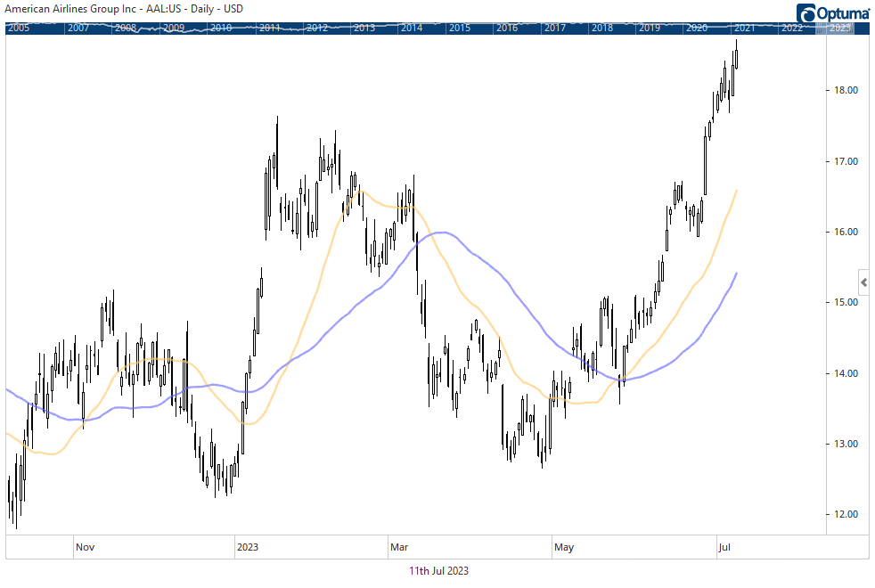Jump to 2010 in the overview timeline
The height and width of the screenshot is (588, 875).
pos(221,28)
